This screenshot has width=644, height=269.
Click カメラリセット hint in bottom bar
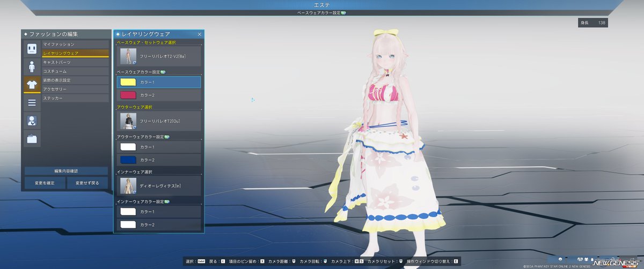tap(386, 261)
